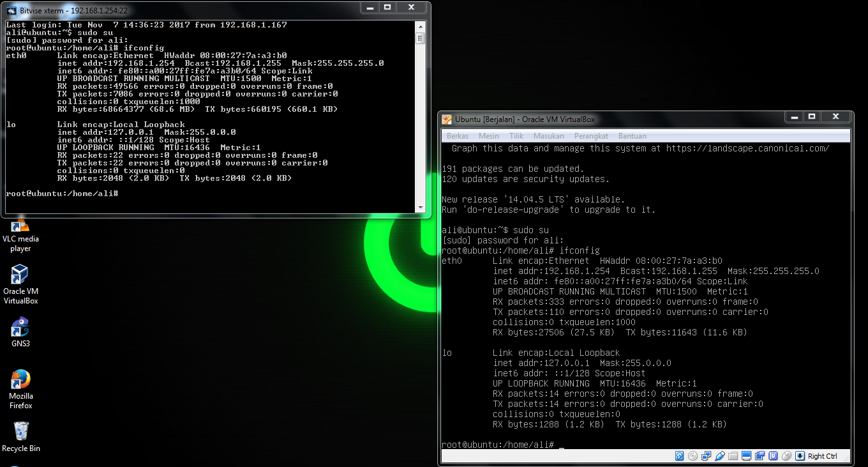Open the Recycle Bin

[x=20, y=430]
